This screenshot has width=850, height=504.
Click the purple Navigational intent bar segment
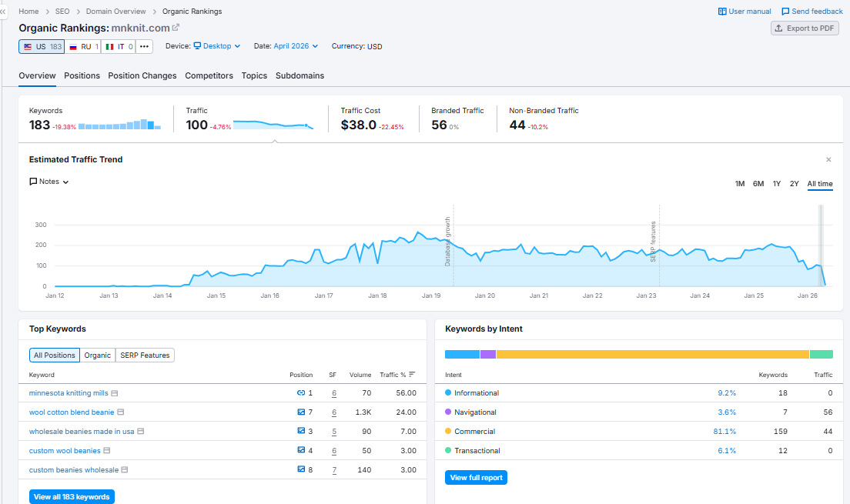point(488,355)
